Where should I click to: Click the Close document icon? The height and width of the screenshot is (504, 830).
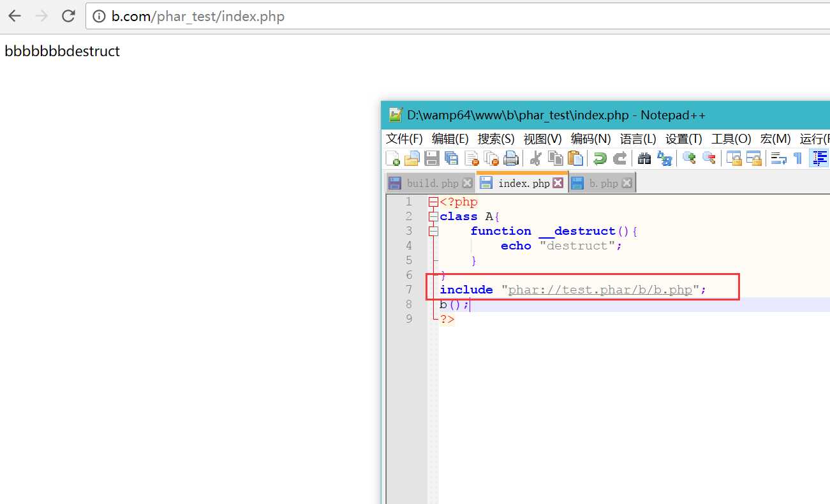(x=471, y=158)
